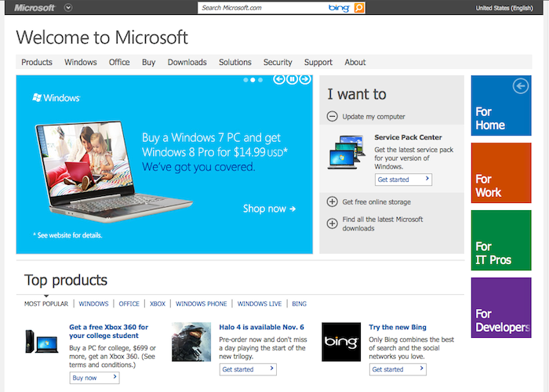This screenshot has width=549, height=392.
Task: Click the See website for details note
Action: point(67,235)
